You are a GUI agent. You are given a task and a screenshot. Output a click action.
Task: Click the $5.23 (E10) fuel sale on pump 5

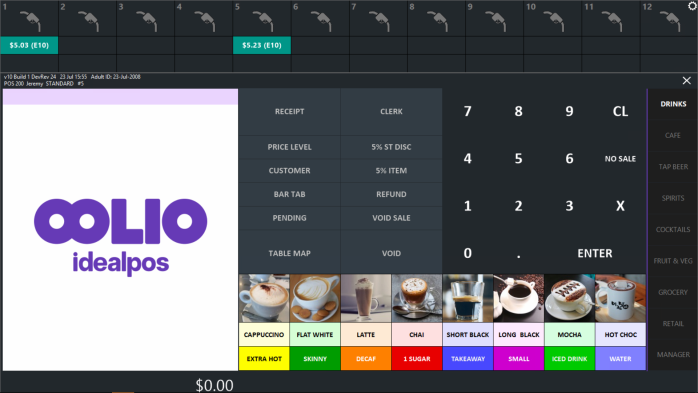click(x=262, y=45)
